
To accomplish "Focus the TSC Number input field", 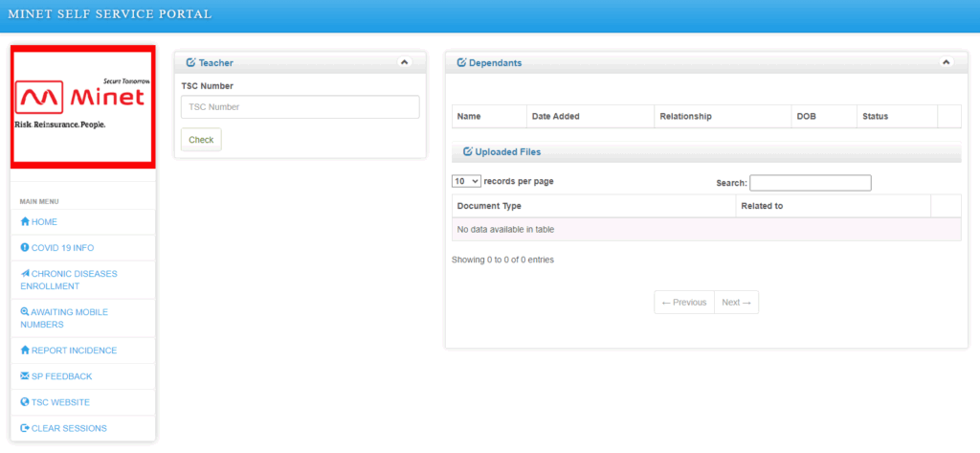I will pyautogui.click(x=300, y=107).
